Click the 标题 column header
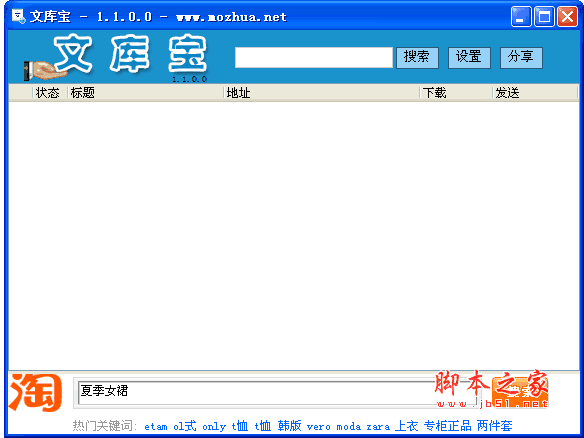Screen dimensions: 584x438 click(146, 93)
